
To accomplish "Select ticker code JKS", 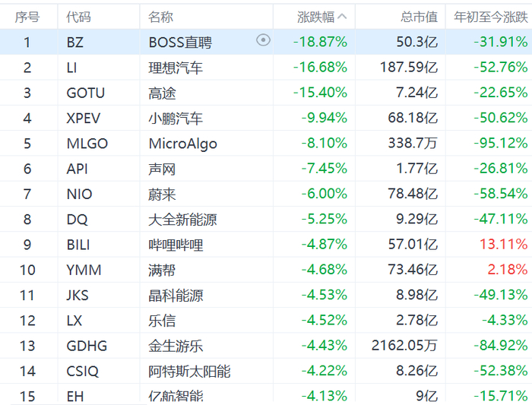I will [x=78, y=296].
